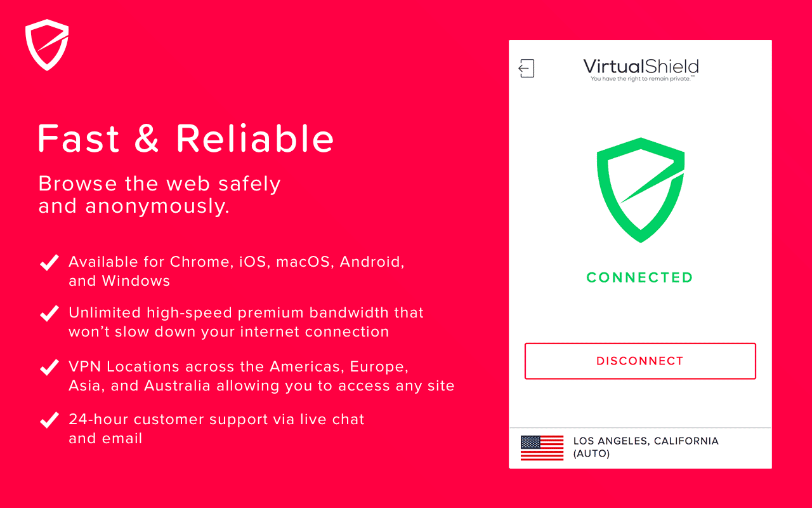Open the LOS ANGELES, CALIFORNIA location selector
This screenshot has height=508, width=812.
click(646, 441)
